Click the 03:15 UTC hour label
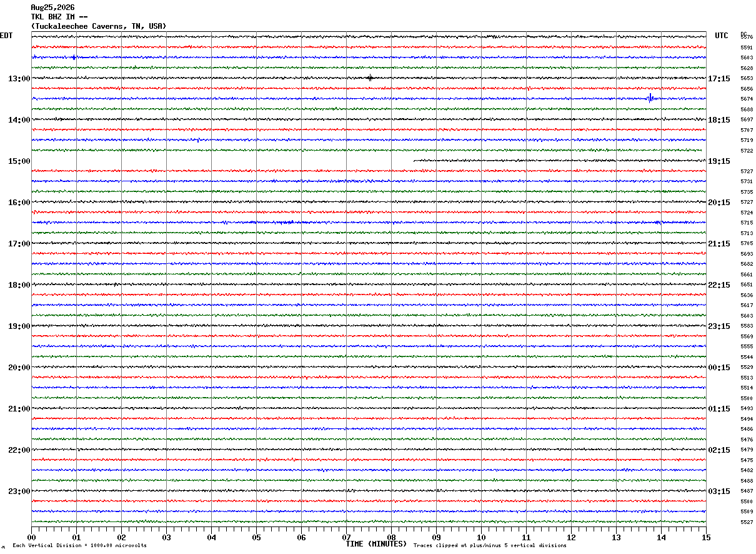 point(719,491)
